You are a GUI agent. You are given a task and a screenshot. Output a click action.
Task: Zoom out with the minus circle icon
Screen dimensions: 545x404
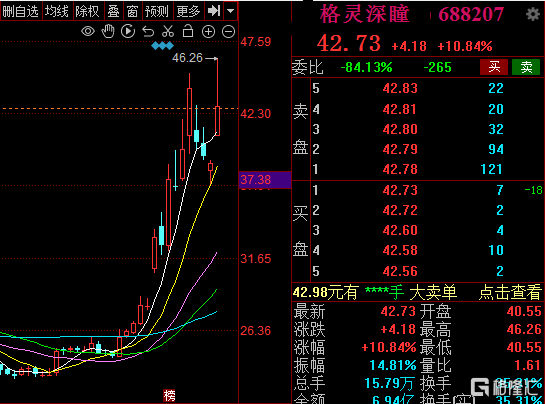click(x=228, y=32)
